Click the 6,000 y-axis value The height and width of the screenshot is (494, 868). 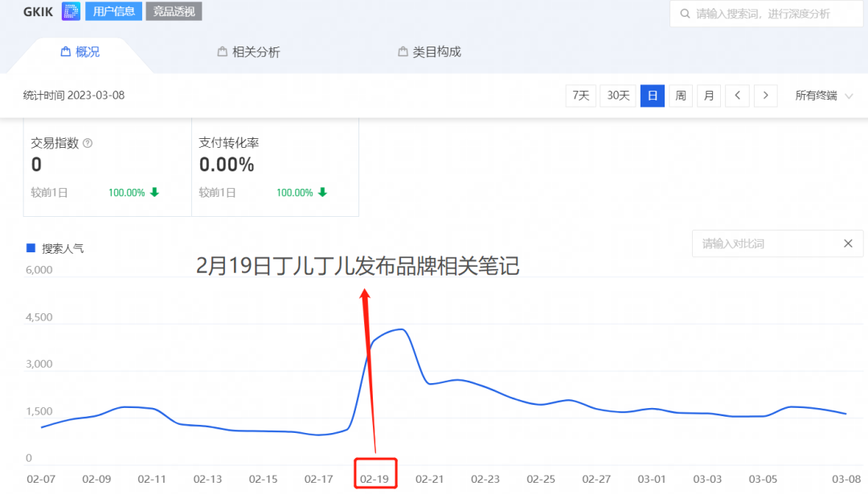[x=39, y=270]
